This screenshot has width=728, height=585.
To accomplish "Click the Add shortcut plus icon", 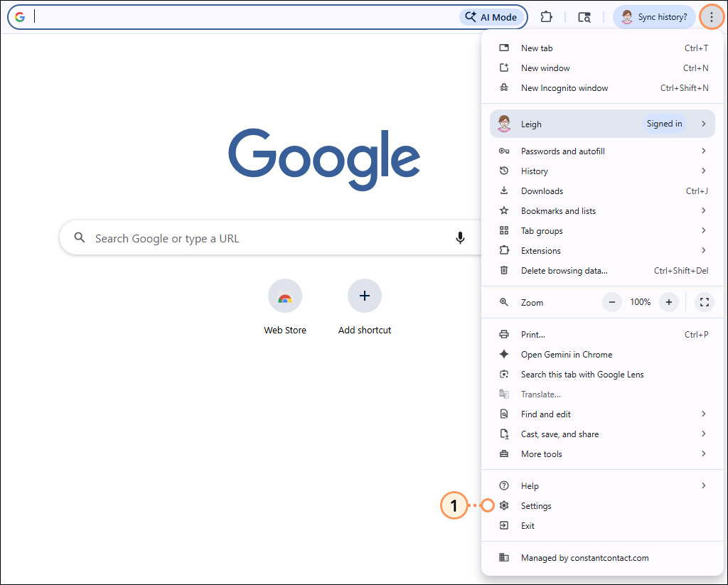I will [x=365, y=295].
